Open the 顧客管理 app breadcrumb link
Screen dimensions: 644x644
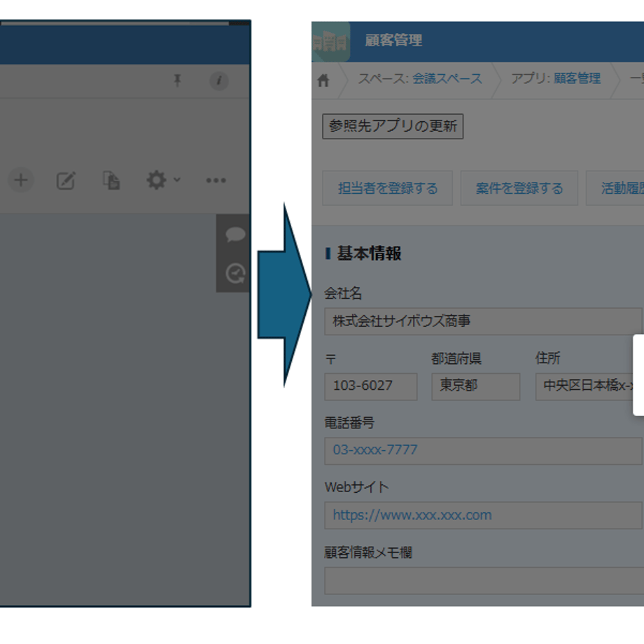(x=577, y=78)
